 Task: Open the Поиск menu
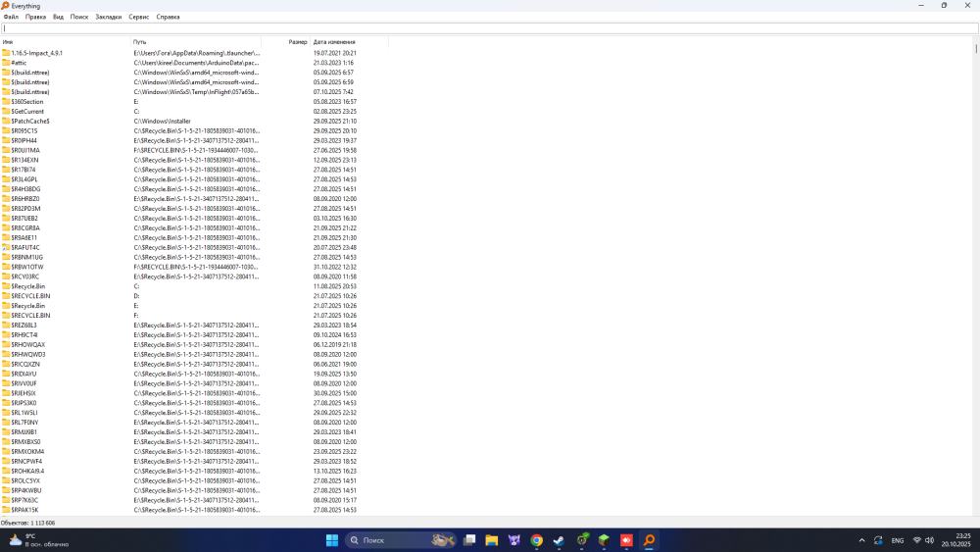point(78,17)
